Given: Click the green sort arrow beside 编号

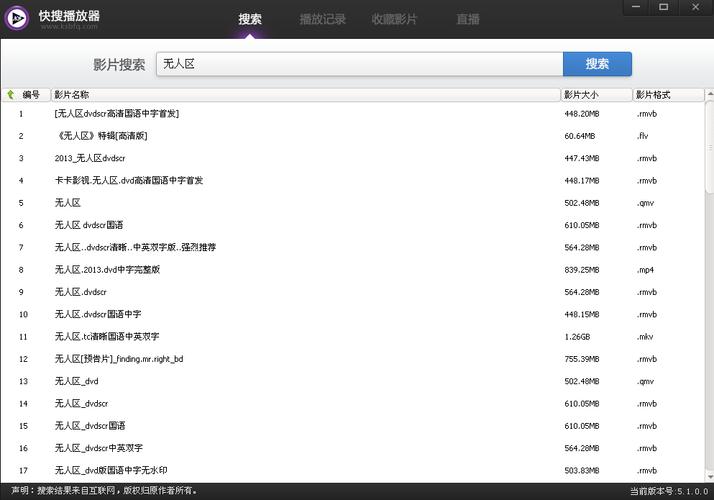Looking at the screenshot, I should [x=10, y=95].
